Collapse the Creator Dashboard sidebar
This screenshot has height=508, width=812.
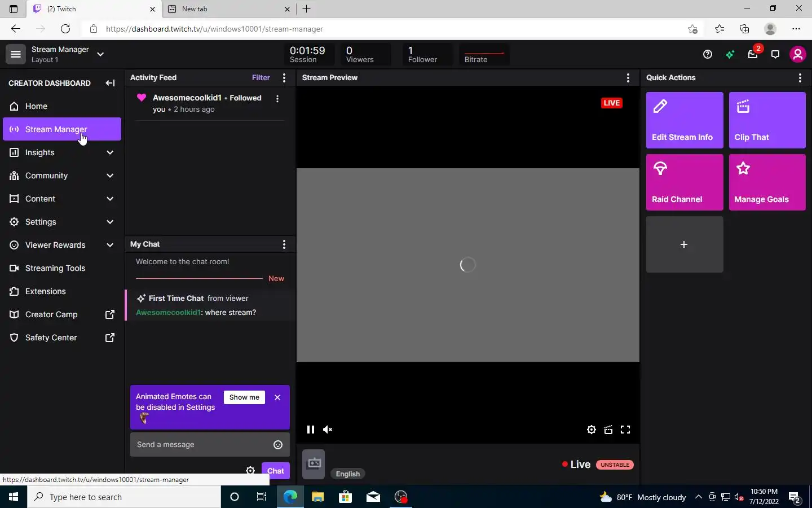click(x=110, y=83)
